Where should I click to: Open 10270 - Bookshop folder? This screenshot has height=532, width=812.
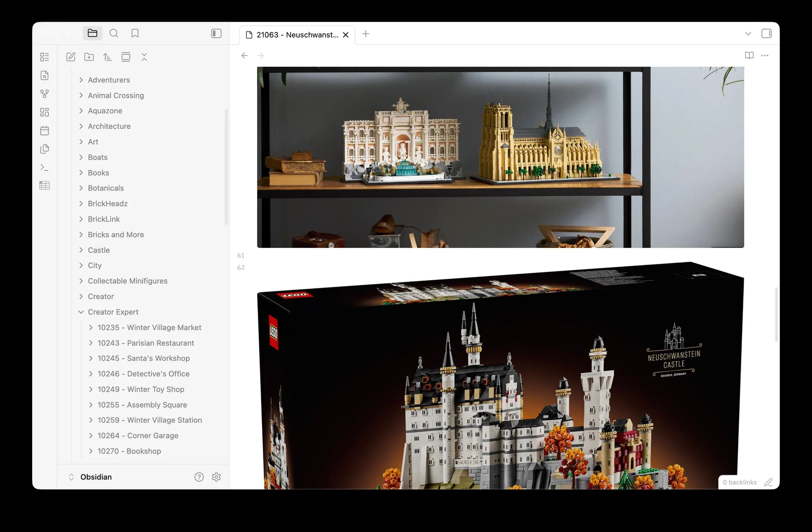129,451
